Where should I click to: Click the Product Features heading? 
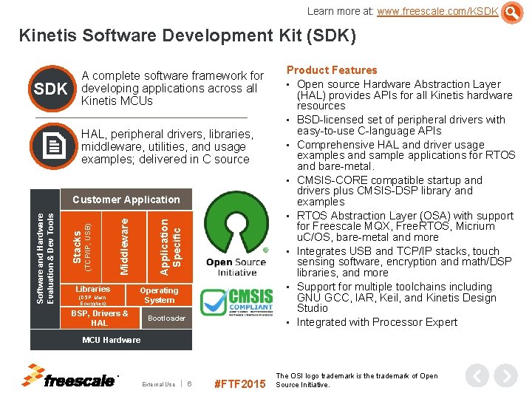pyautogui.click(x=332, y=70)
